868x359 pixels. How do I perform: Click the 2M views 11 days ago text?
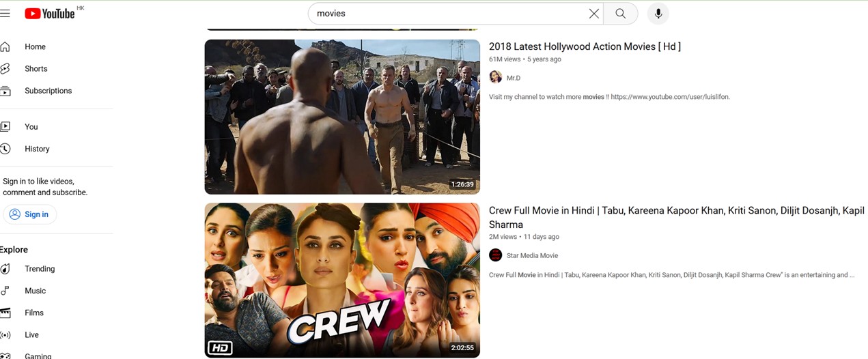coord(524,237)
